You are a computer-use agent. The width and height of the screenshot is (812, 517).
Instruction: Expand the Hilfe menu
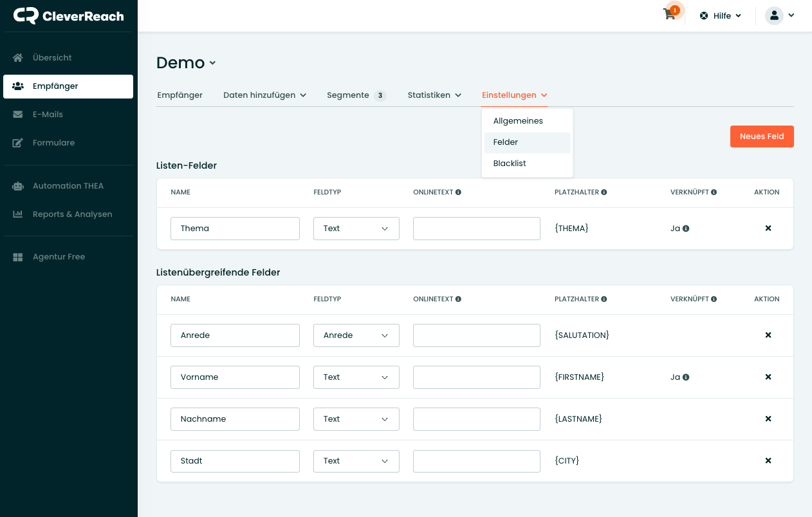click(721, 15)
